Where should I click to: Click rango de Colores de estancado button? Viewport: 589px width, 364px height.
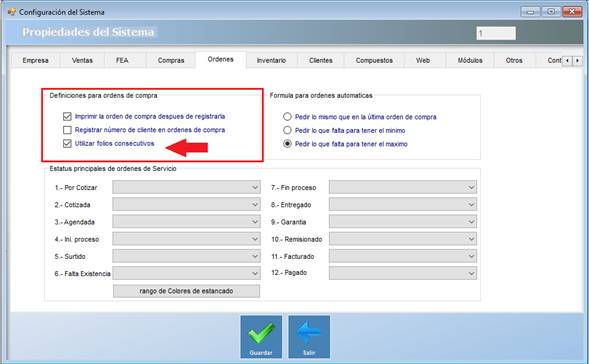point(186,291)
